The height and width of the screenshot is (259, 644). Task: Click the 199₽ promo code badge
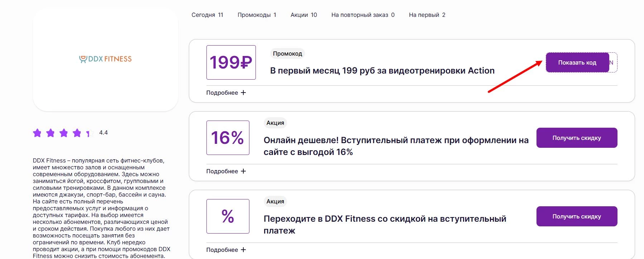point(231,62)
